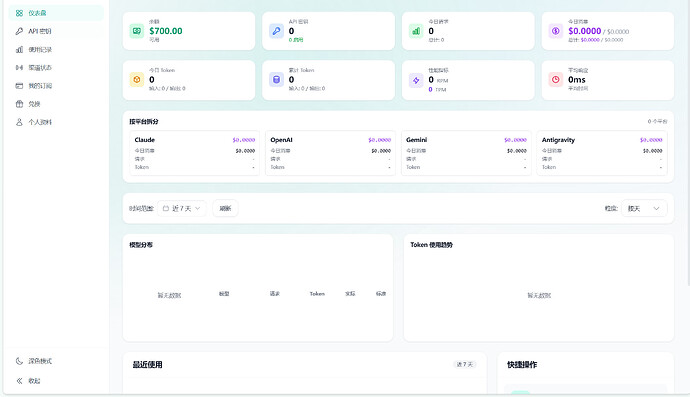Click the purple $0.0000 today's cost value
The width and height of the screenshot is (690, 397).
(584, 31)
